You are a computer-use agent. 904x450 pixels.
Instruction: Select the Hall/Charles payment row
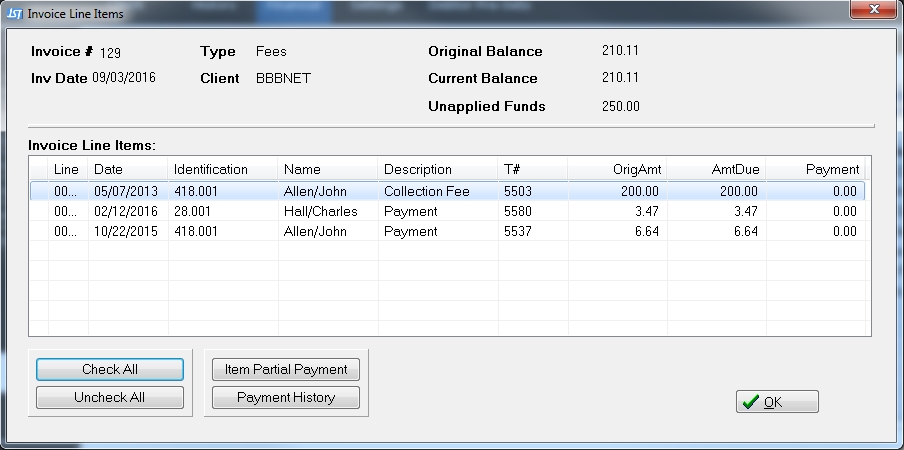(x=320, y=211)
